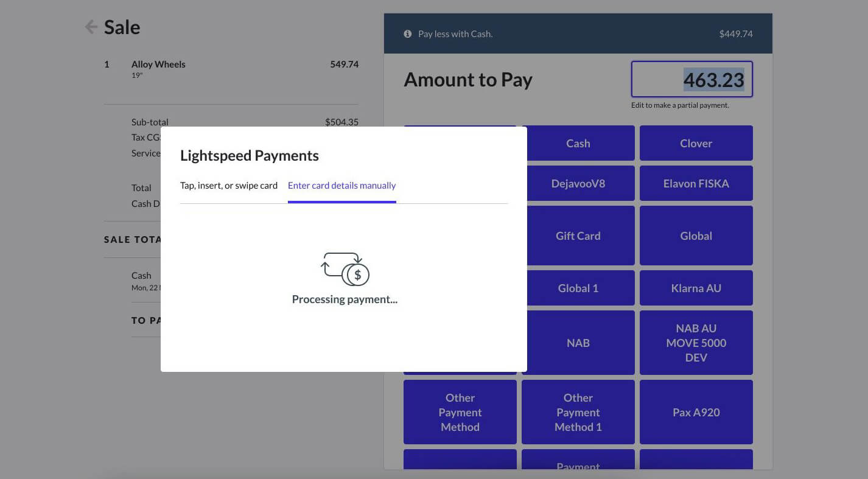Select the Gift Card payment option
This screenshot has width=868, height=479.
tap(578, 236)
